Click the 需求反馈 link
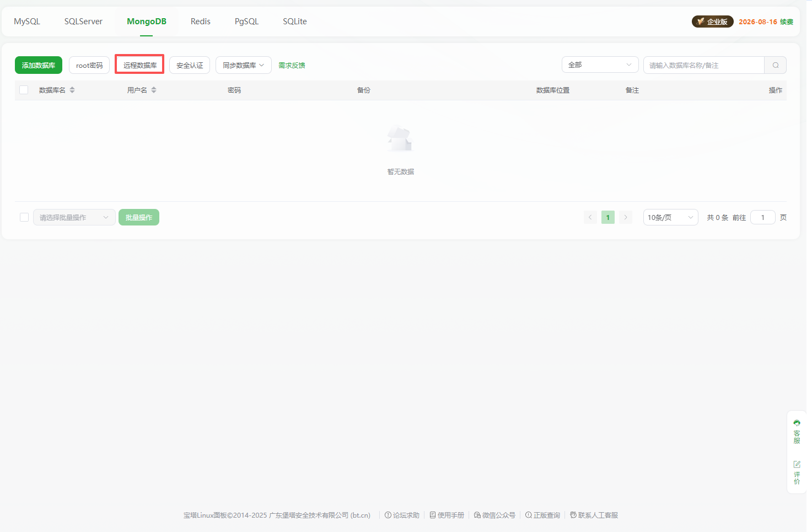Viewport: 812px width, 532px height. [x=292, y=65]
